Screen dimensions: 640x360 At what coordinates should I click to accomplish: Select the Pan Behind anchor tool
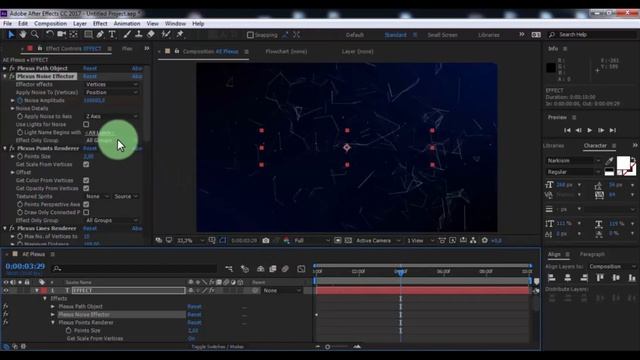74,35
